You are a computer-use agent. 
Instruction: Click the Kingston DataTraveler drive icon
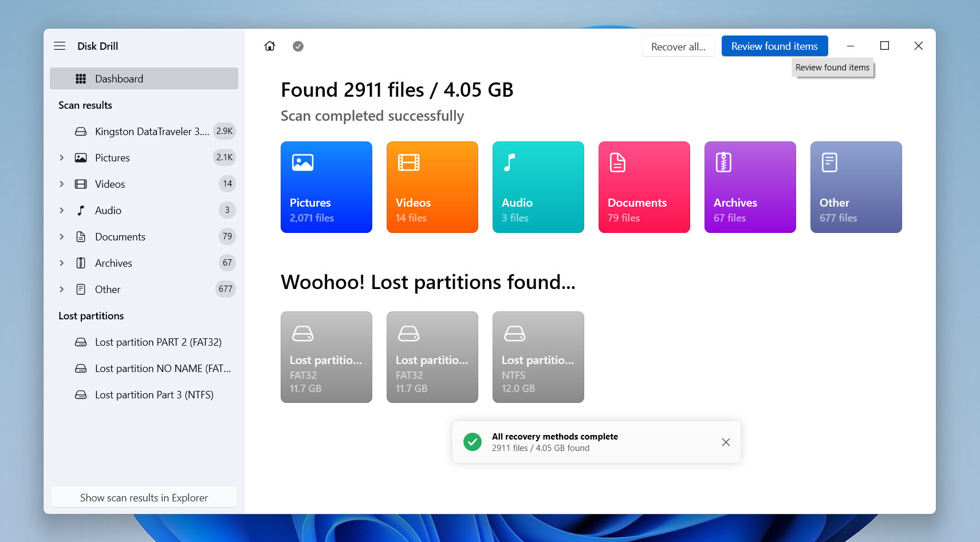coord(81,132)
